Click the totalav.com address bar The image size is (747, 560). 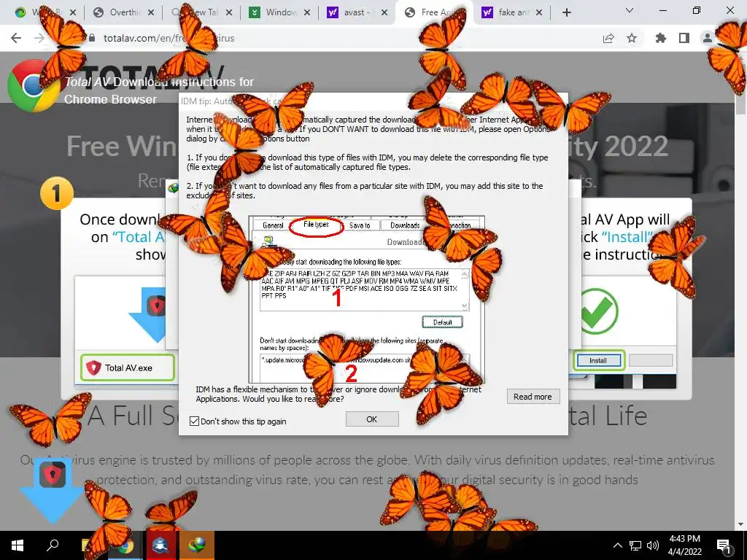[333, 38]
